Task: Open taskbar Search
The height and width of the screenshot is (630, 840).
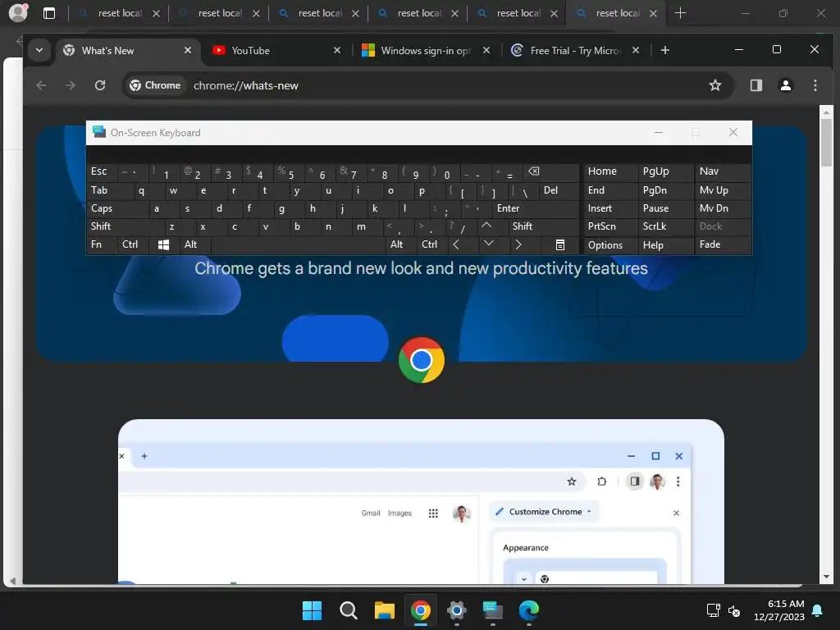Action: (x=348, y=610)
